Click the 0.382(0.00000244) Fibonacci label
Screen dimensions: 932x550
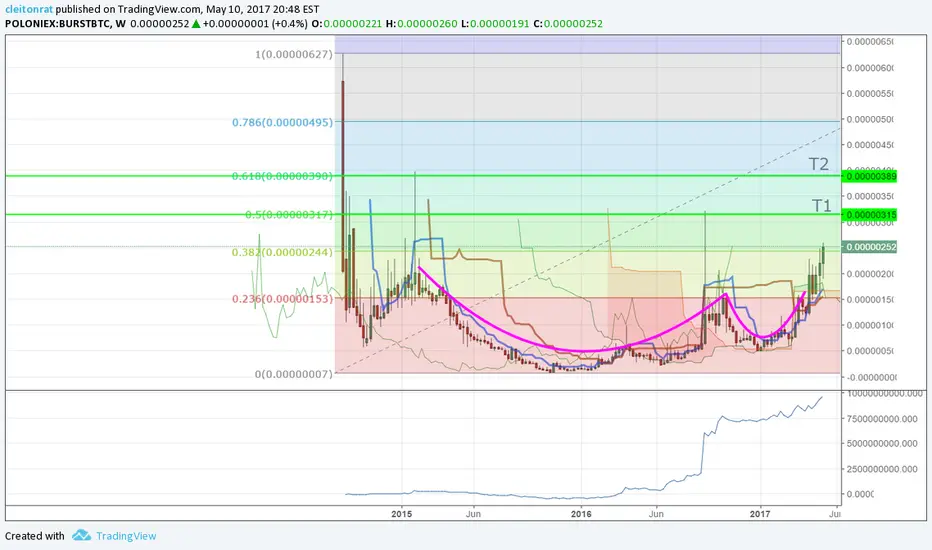(282, 252)
